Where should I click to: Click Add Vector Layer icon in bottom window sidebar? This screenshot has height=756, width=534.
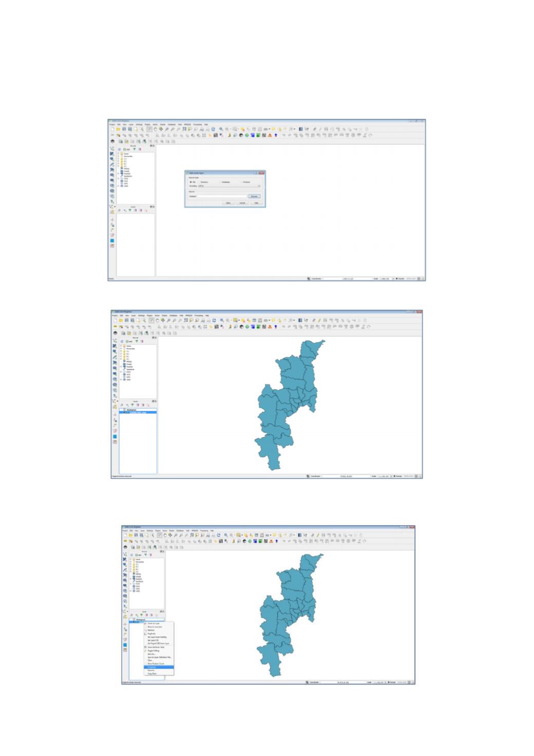(x=125, y=554)
